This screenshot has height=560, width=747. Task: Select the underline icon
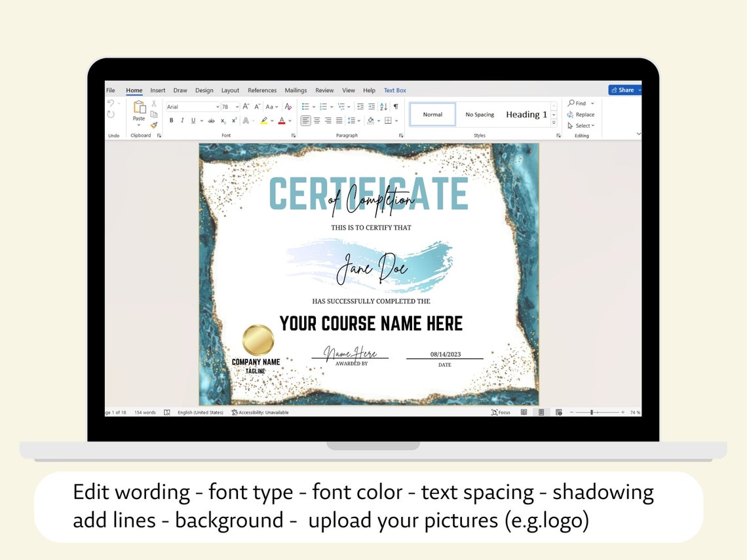click(193, 121)
